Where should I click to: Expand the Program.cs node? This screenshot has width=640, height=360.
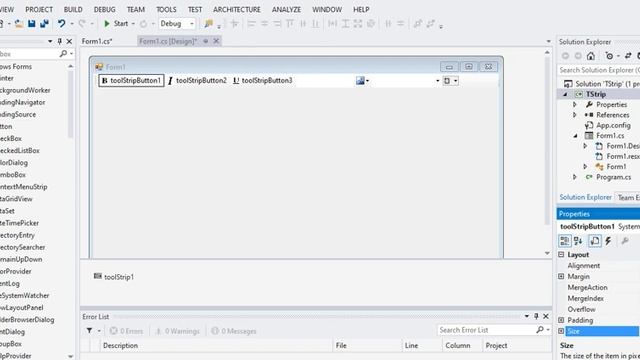pos(575,177)
